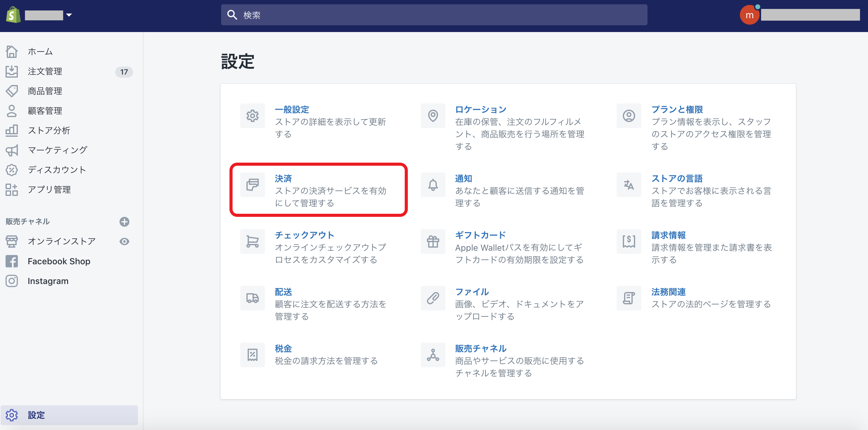This screenshot has height=430, width=868.
Task: Click the 17 orders badge
Action: pos(124,72)
